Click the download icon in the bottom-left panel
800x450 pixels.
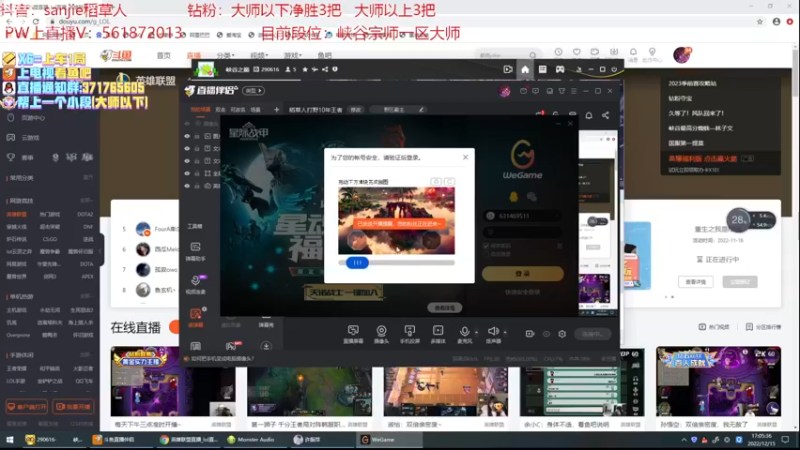pyautogui.click(x=266, y=346)
